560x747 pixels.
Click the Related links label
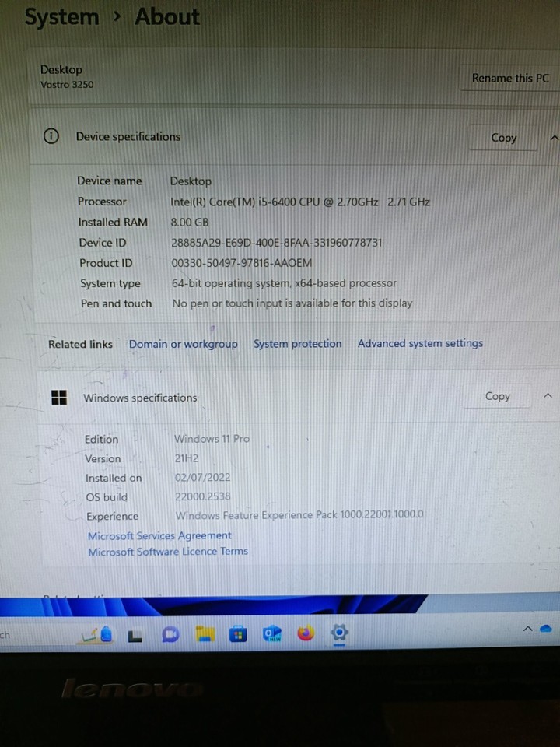click(x=80, y=344)
